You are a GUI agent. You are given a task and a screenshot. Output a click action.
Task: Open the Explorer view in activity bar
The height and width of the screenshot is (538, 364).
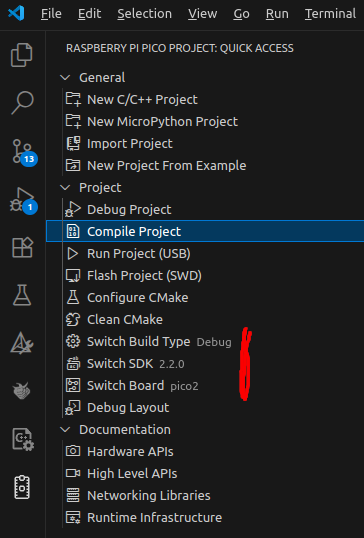[x=22, y=55]
